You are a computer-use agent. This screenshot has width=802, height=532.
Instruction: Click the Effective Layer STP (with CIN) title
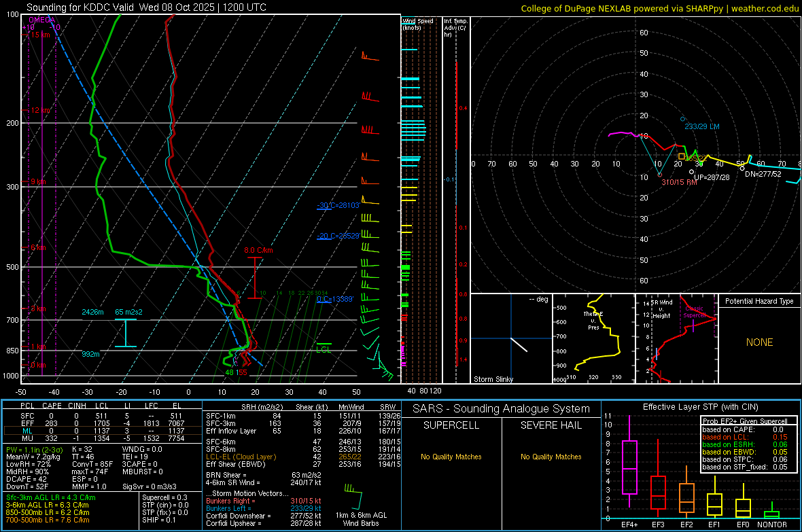(700, 407)
